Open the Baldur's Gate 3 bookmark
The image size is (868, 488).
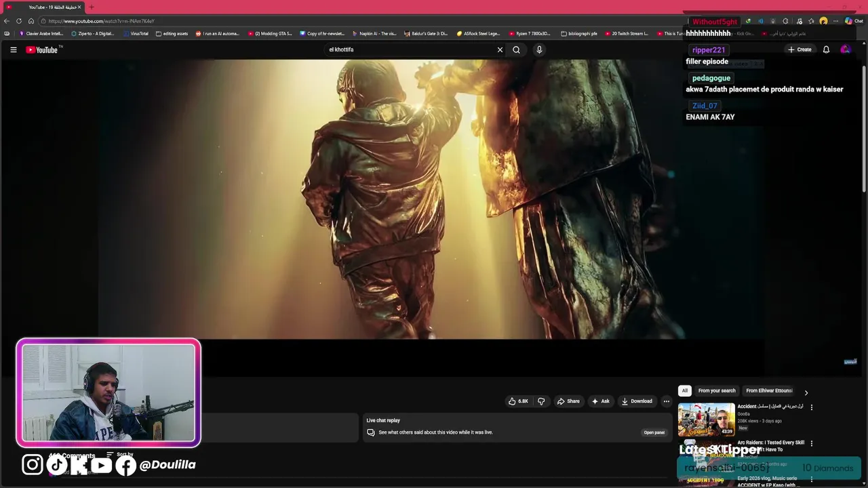click(x=427, y=33)
